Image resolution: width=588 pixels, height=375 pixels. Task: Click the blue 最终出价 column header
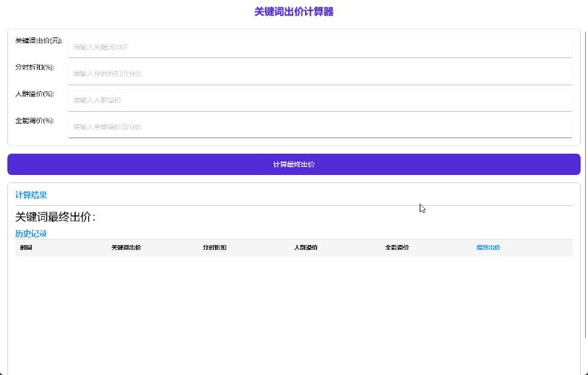click(488, 248)
